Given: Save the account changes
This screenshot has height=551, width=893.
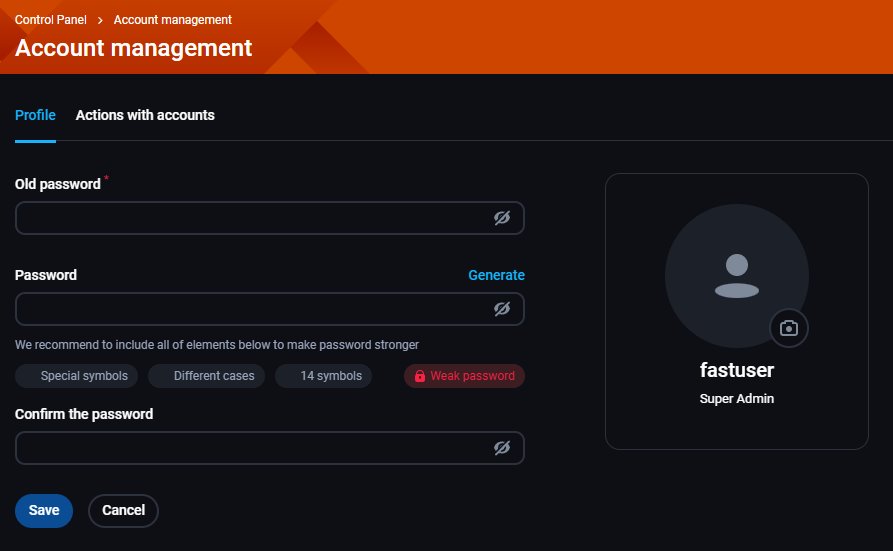Looking at the screenshot, I should [x=44, y=511].
